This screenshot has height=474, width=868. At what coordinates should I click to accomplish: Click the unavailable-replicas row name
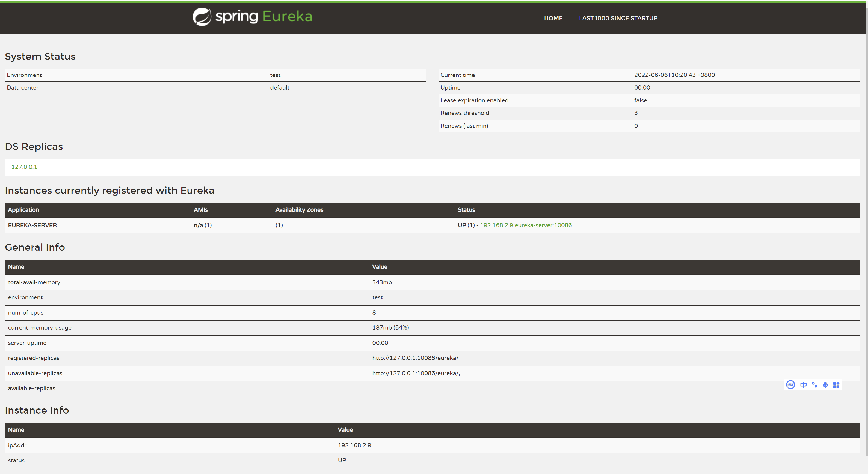[35, 373]
